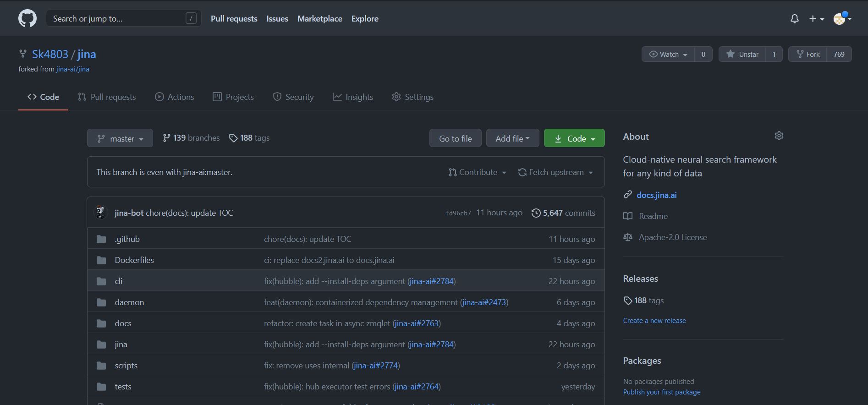Open latest commit message chore(docs): update TOC
This screenshot has width=868, height=405.
coord(189,213)
